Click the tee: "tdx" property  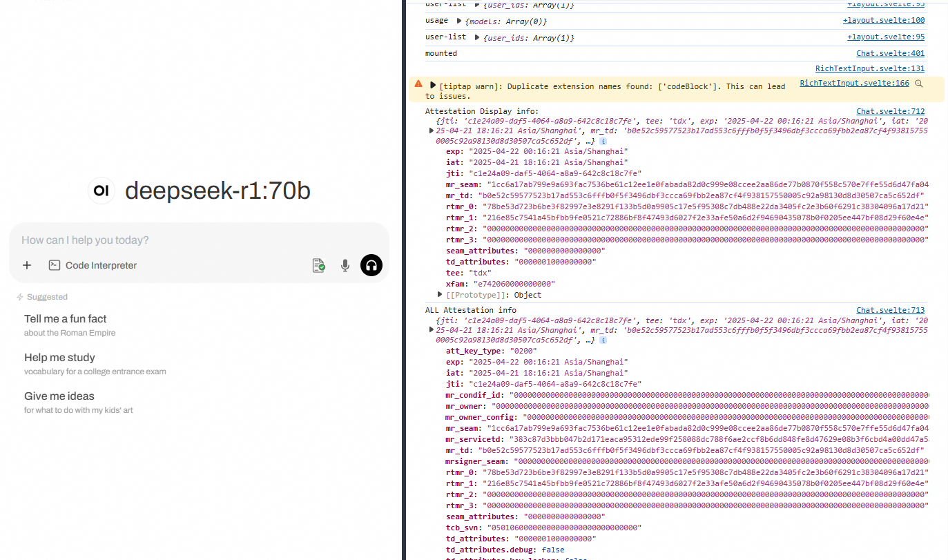click(x=469, y=273)
